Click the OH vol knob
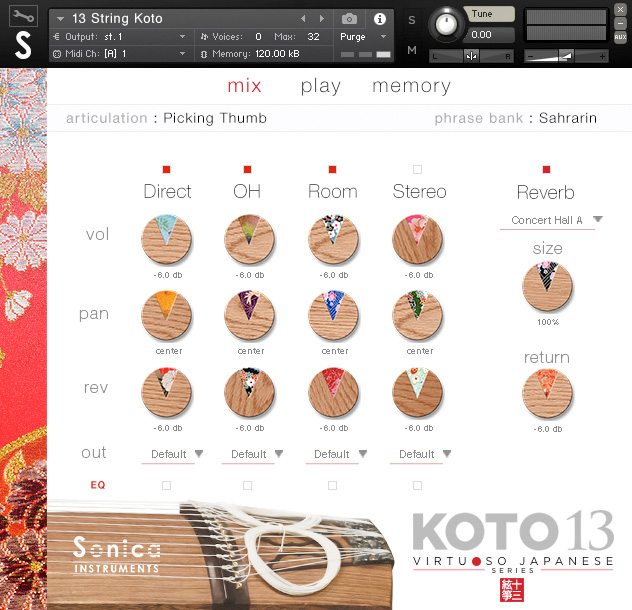This screenshot has height=610, width=632. point(249,239)
